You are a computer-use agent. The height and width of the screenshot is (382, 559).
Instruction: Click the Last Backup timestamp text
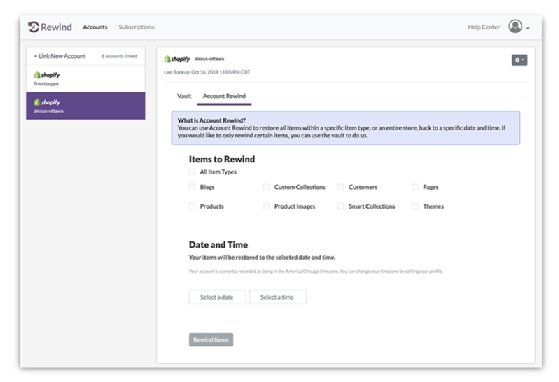point(207,72)
